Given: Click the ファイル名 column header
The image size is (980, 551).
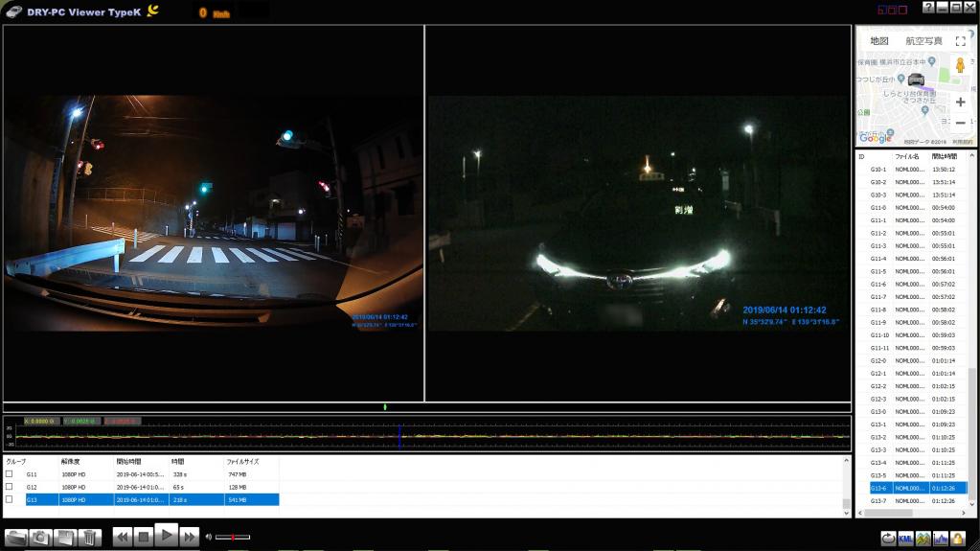Looking at the screenshot, I should pyautogui.click(x=907, y=156).
